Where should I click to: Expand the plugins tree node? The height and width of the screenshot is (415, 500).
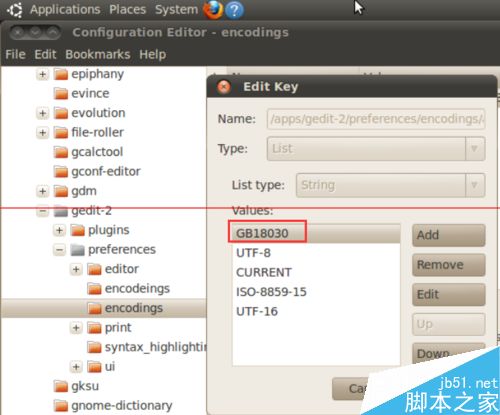pyautogui.click(x=59, y=230)
